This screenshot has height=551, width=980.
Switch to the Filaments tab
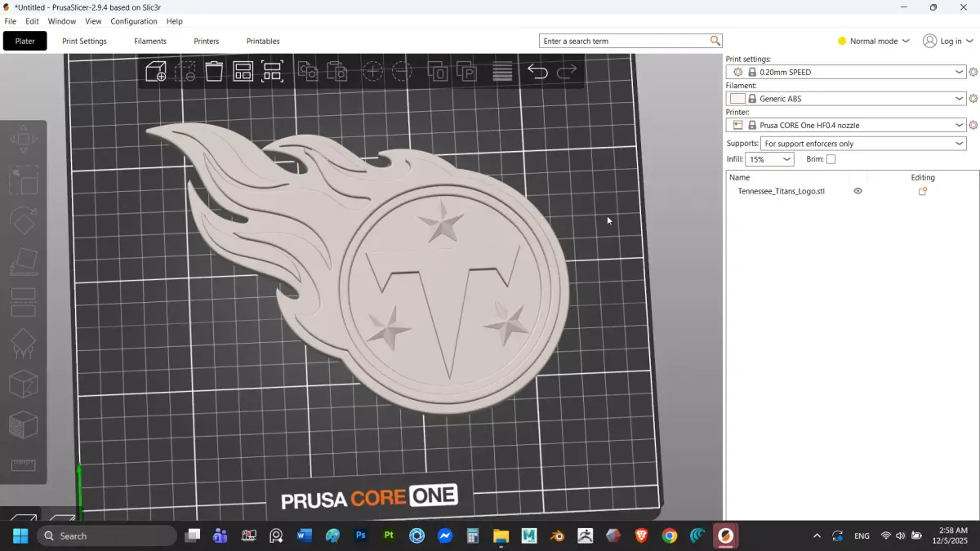(x=150, y=41)
